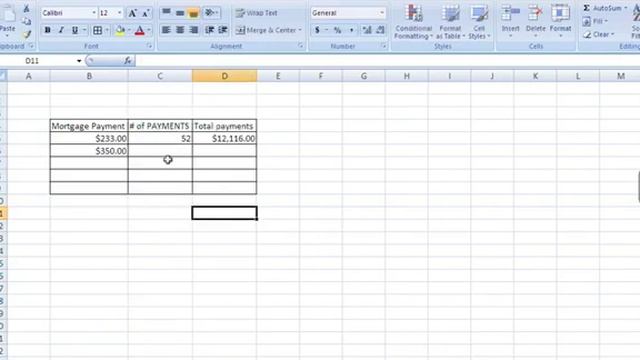The image size is (640, 360).
Task: Open Conditional Formatting menu
Action: click(413, 22)
